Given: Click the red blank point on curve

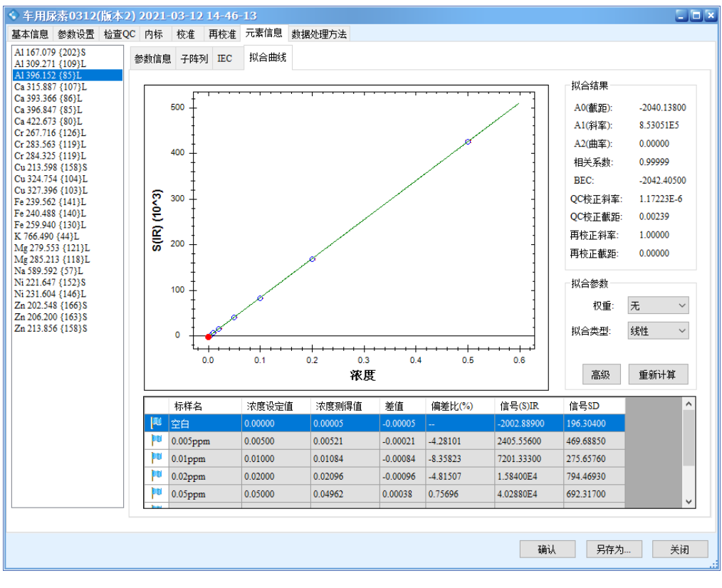Looking at the screenshot, I should pos(208,337).
